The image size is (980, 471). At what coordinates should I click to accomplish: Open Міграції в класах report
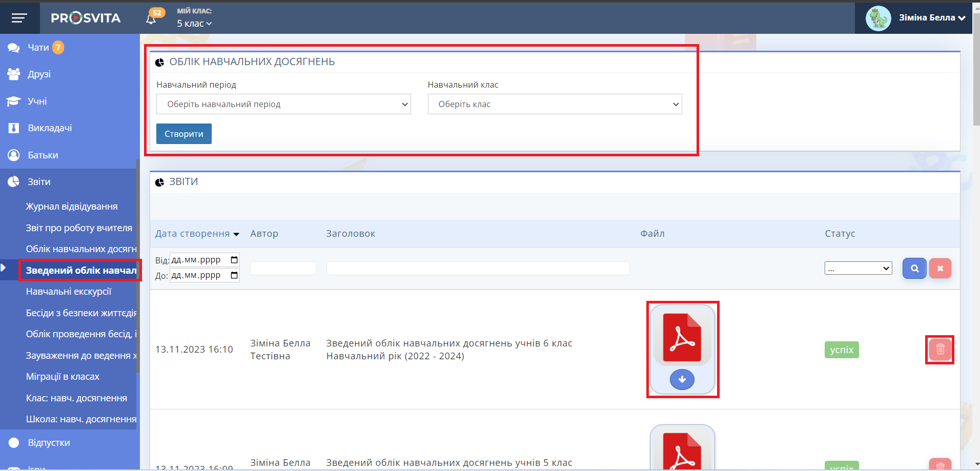coord(63,377)
